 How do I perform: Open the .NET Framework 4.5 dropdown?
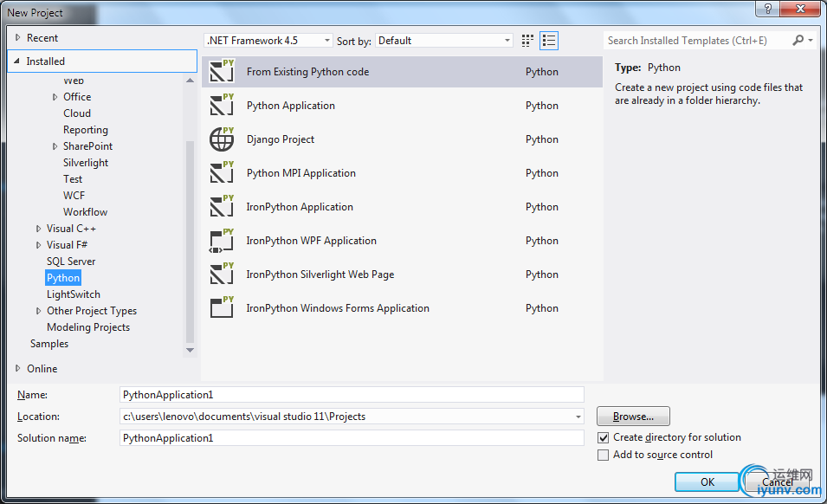coord(268,41)
